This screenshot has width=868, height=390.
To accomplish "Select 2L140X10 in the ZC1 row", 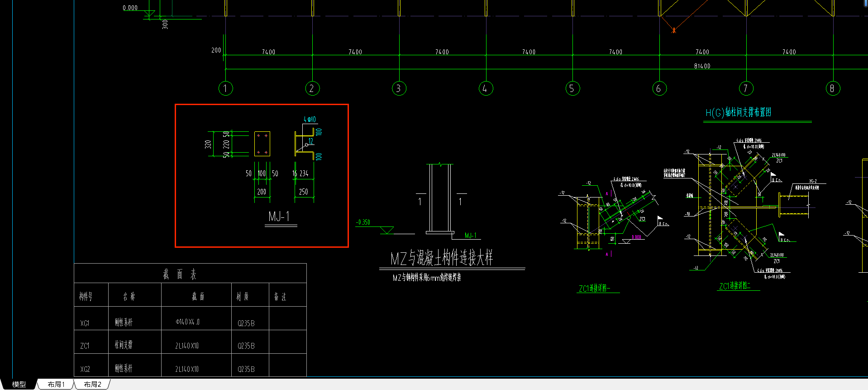I will [x=187, y=346].
